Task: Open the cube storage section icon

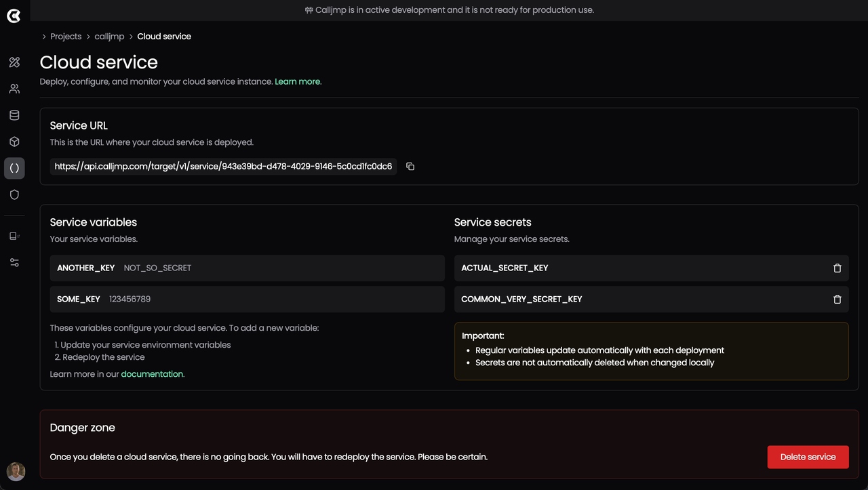Action: coord(14,142)
